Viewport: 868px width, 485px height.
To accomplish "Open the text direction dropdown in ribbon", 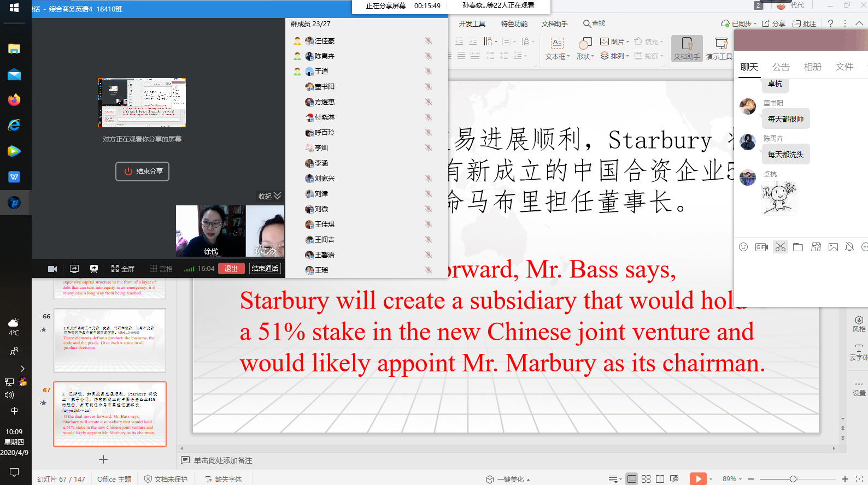I will coord(491,42).
